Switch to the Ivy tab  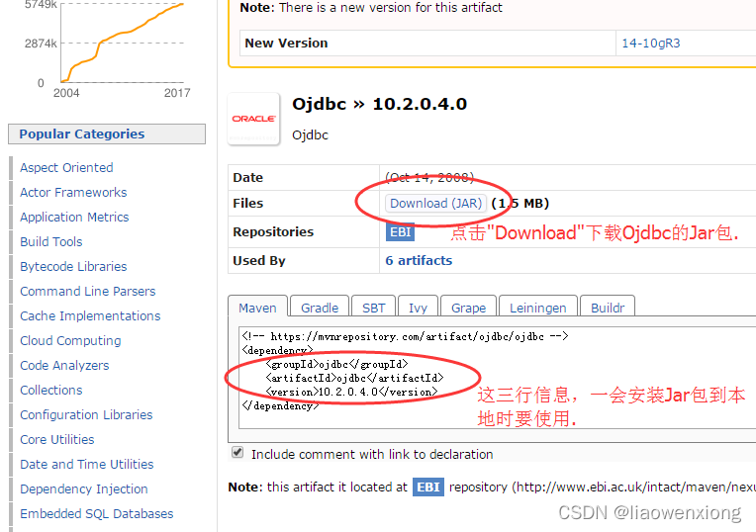coord(418,308)
